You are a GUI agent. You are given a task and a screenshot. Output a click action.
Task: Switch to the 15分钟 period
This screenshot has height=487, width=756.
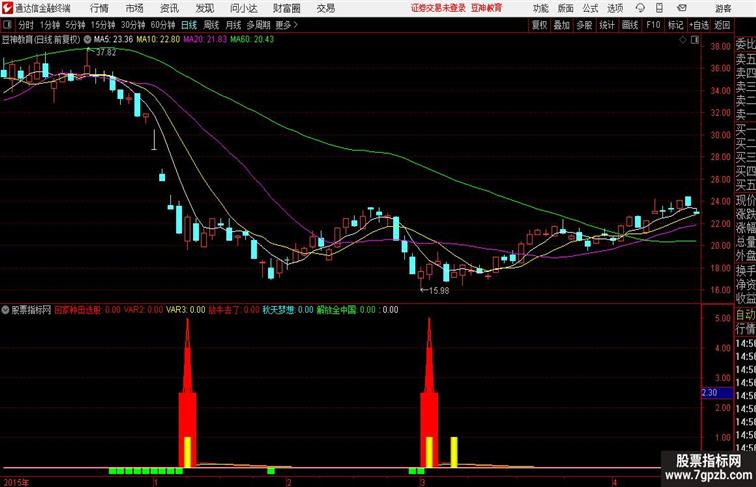pos(103,25)
